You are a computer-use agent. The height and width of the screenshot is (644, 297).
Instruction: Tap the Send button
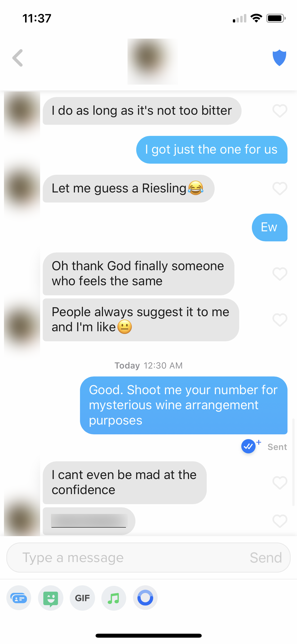(x=266, y=558)
